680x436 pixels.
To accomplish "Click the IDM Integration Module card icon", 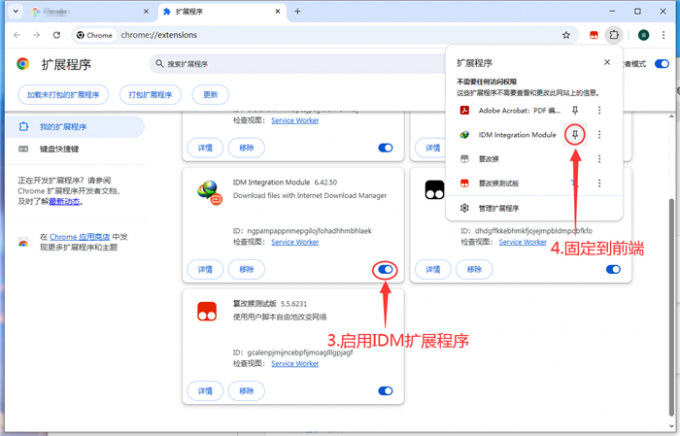I will (x=209, y=192).
